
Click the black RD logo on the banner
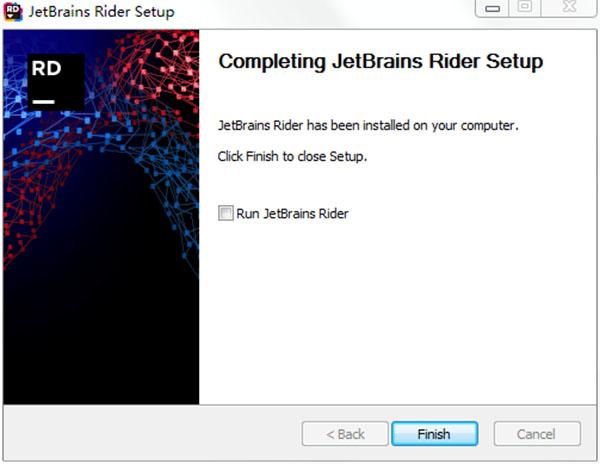click(x=56, y=83)
